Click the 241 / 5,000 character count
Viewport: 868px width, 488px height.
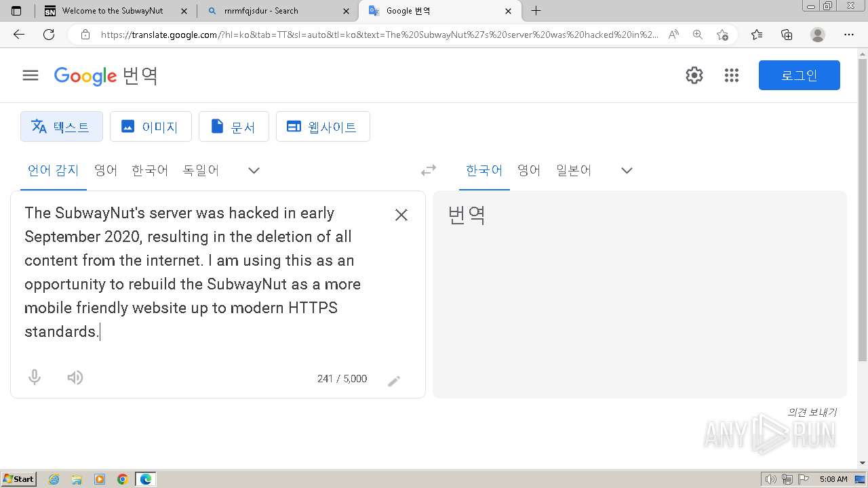click(342, 379)
